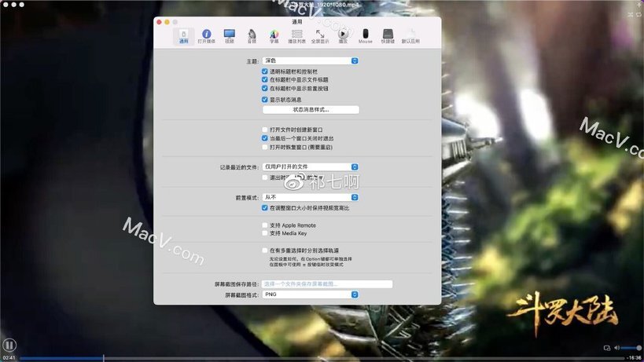
Task: Open the 默认应用 default application tab
Action: [x=410, y=36]
